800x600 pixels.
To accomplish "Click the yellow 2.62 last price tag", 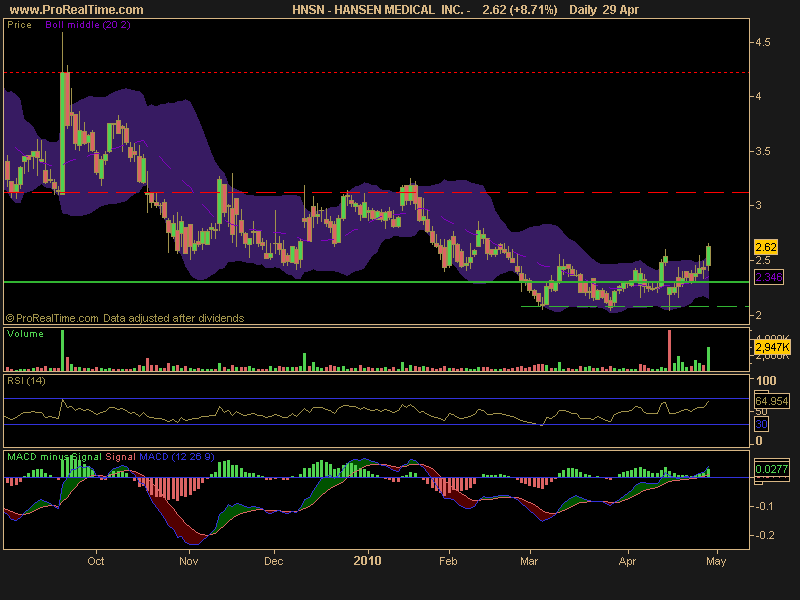I will click(x=766, y=247).
